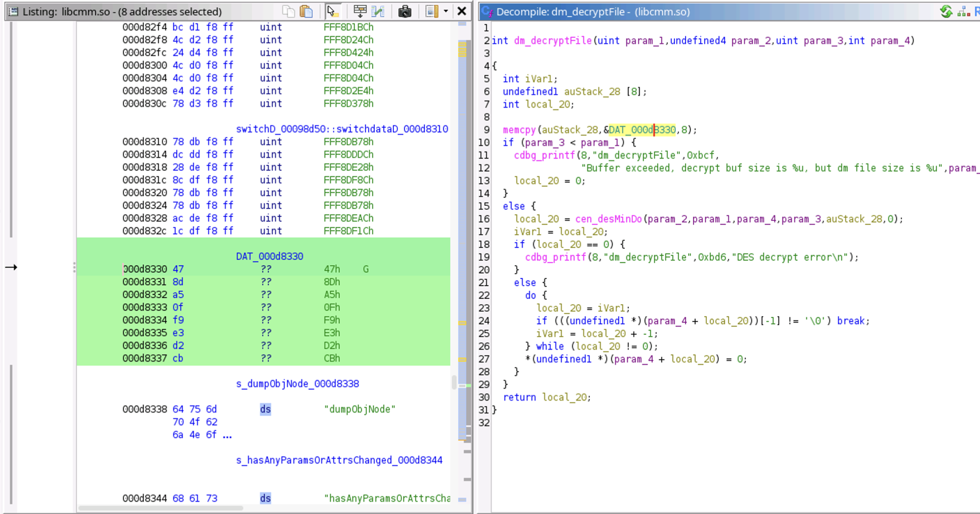Open the margin options dropdown arrow
The image size is (980, 514).
tap(446, 12)
